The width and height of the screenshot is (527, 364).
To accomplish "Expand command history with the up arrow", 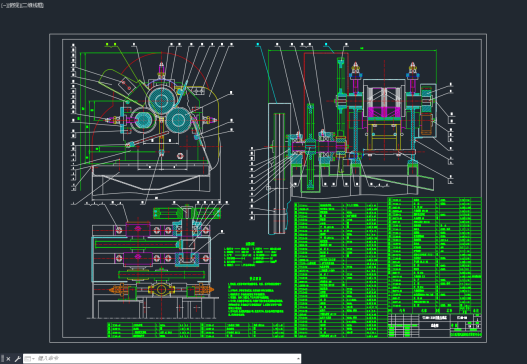I will click(298, 359).
